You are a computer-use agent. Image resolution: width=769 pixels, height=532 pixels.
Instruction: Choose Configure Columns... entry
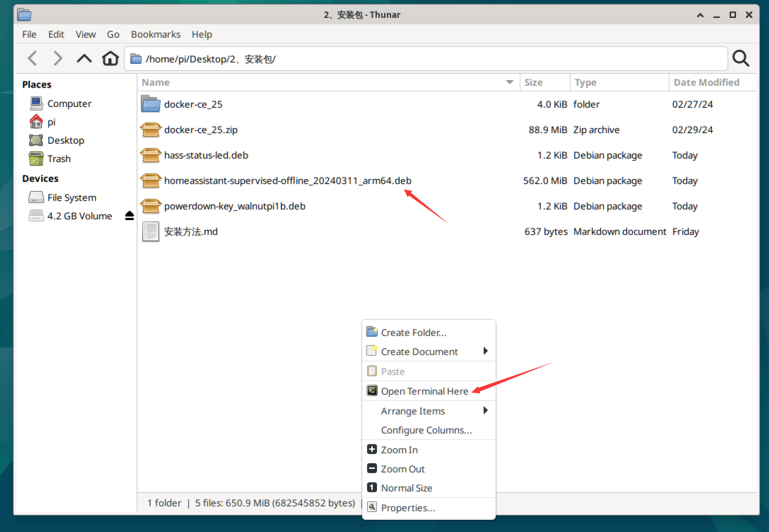click(429, 430)
